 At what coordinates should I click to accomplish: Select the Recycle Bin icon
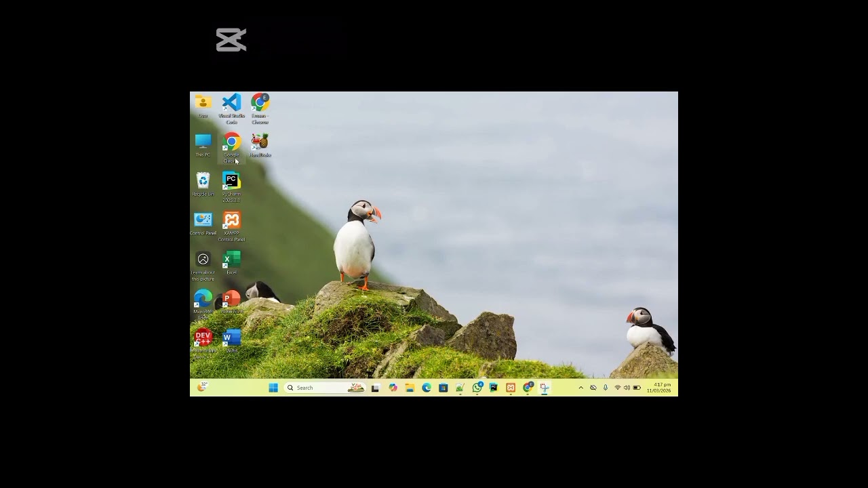pos(203,184)
